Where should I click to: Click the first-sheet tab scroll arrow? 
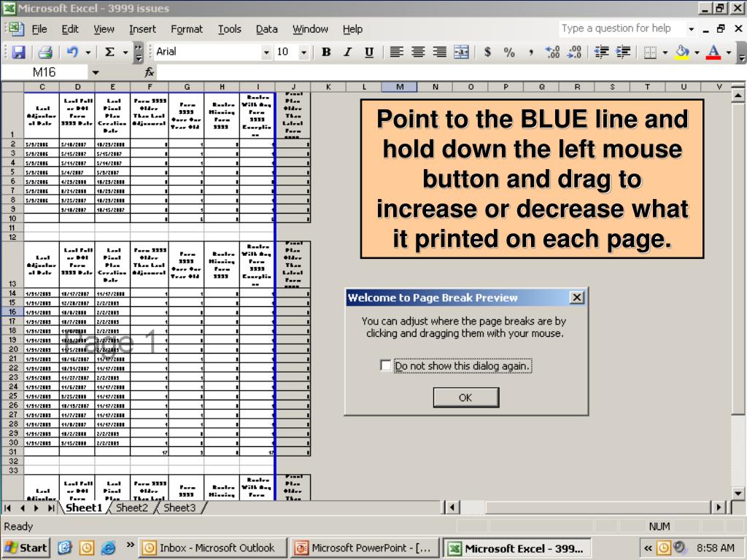pos(7,508)
